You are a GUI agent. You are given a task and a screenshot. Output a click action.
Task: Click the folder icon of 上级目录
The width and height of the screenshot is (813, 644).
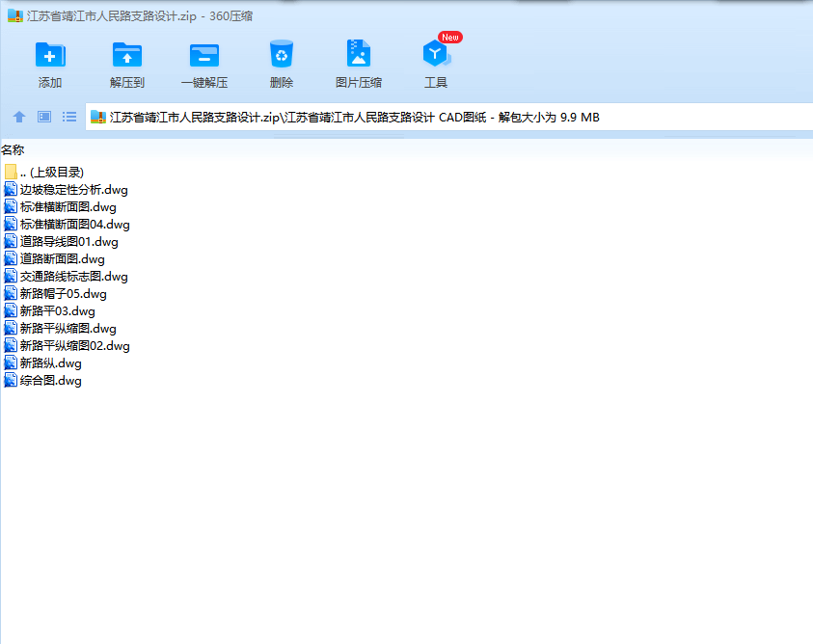click(x=11, y=172)
